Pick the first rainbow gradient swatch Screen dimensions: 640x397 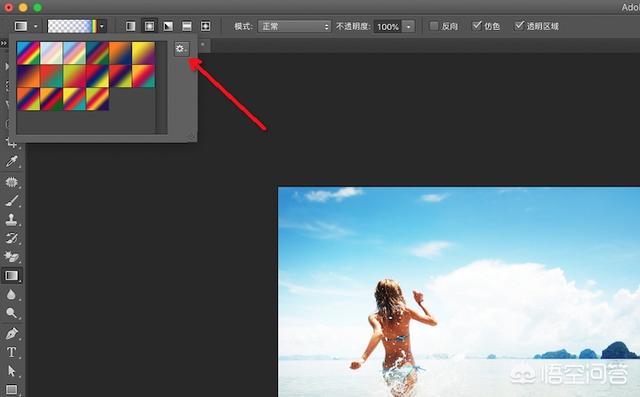tap(28, 53)
